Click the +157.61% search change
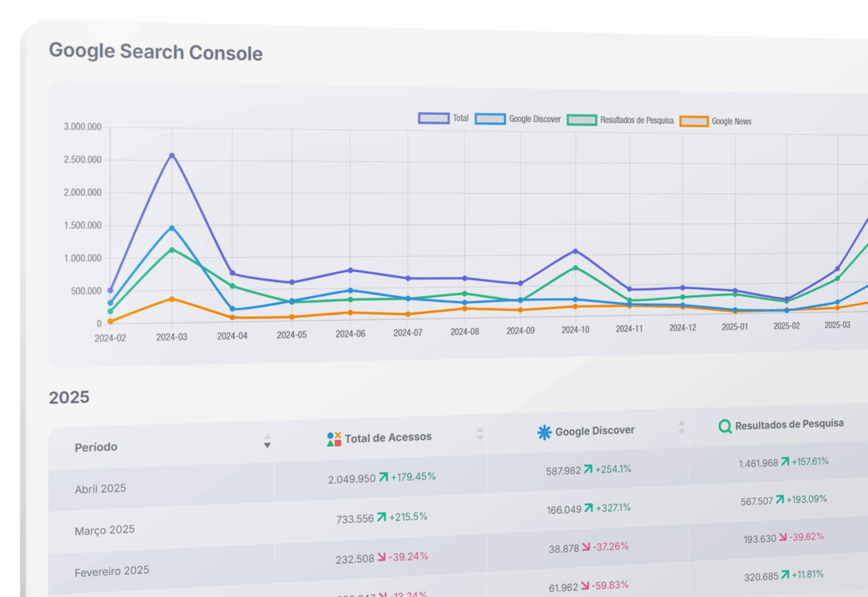 coord(810,461)
